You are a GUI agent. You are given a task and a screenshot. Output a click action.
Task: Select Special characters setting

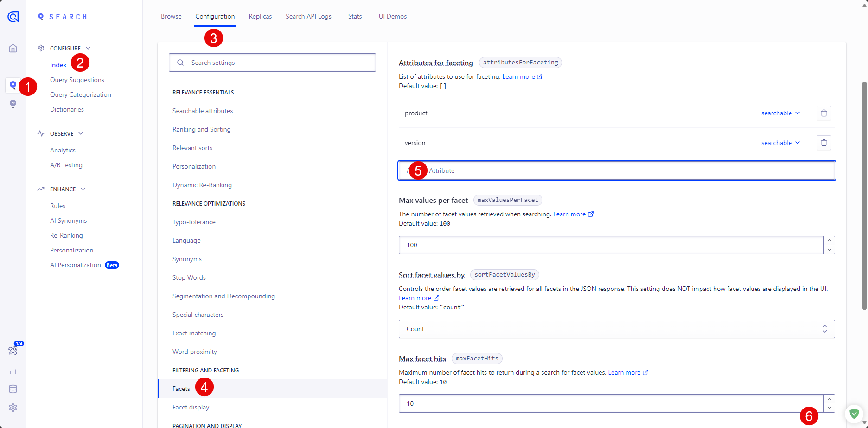click(198, 315)
